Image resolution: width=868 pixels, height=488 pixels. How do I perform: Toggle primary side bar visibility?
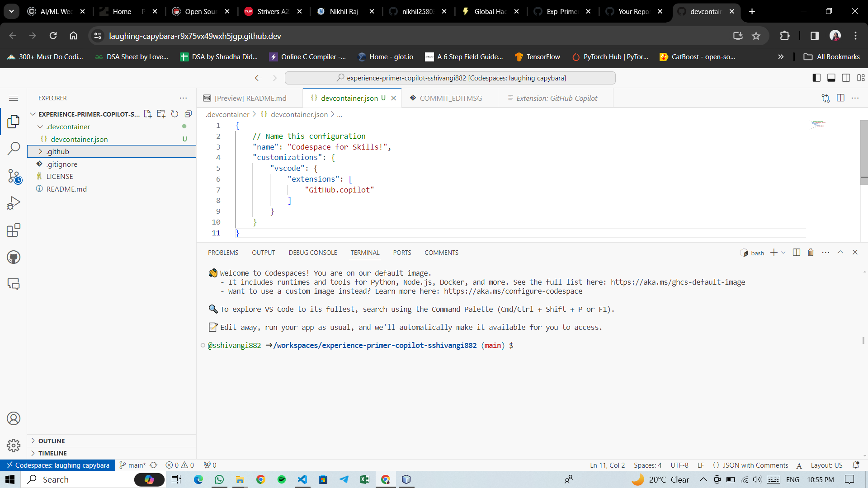(x=816, y=78)
